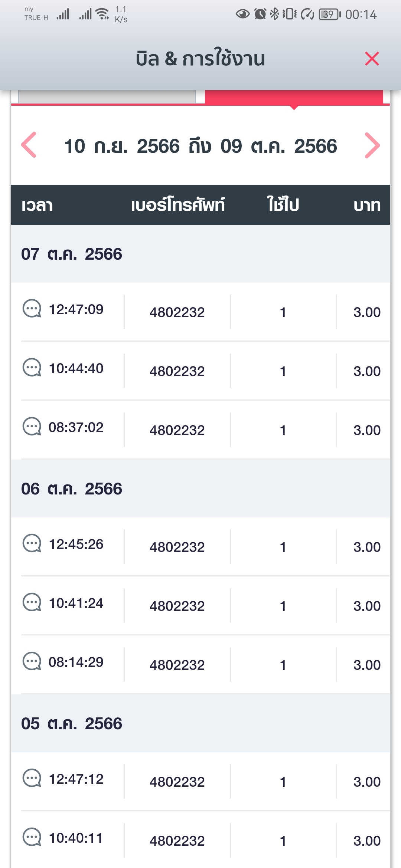The width and height of the screenshot is (401, 868).
Task: Tap SMS icon beside 12:47:12 entry
Action: click(x=32, y=778)
